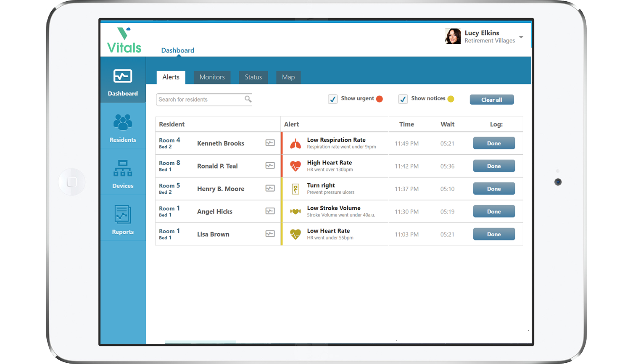Click the Retirement Villages label
Screen dimensions: 633x364
click(x=490, y=41)
